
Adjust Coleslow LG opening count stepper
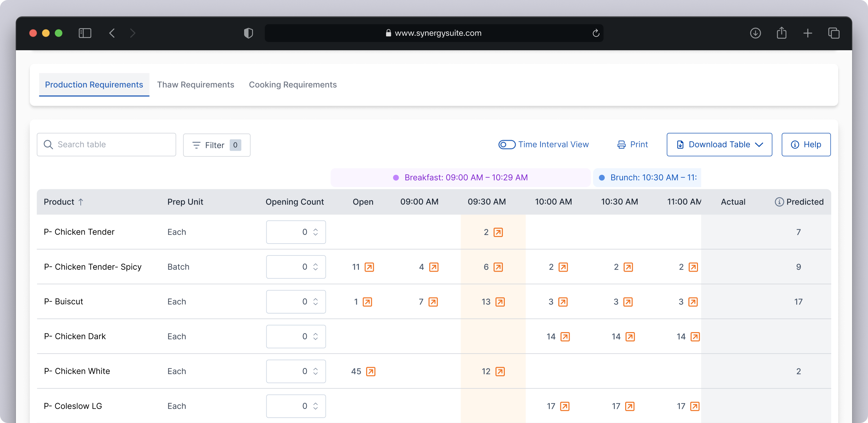tap(315, 406)
